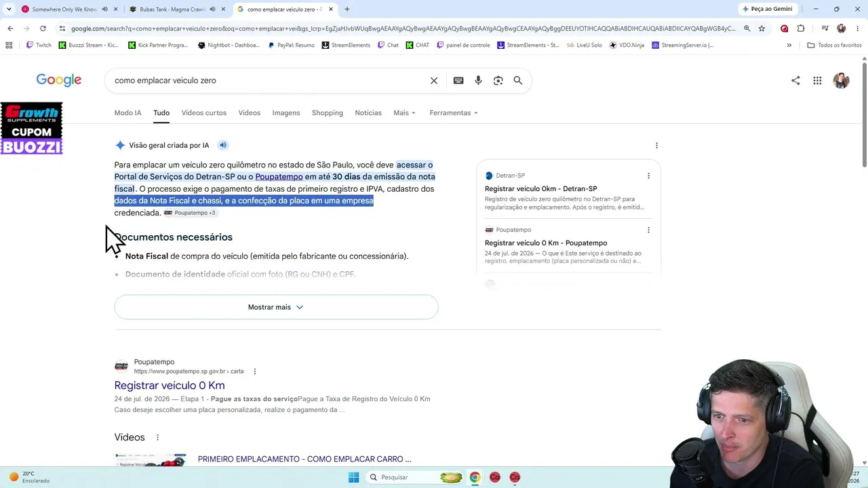Open a new browser tab
This screenshot has height=488, width=868.
347,9
